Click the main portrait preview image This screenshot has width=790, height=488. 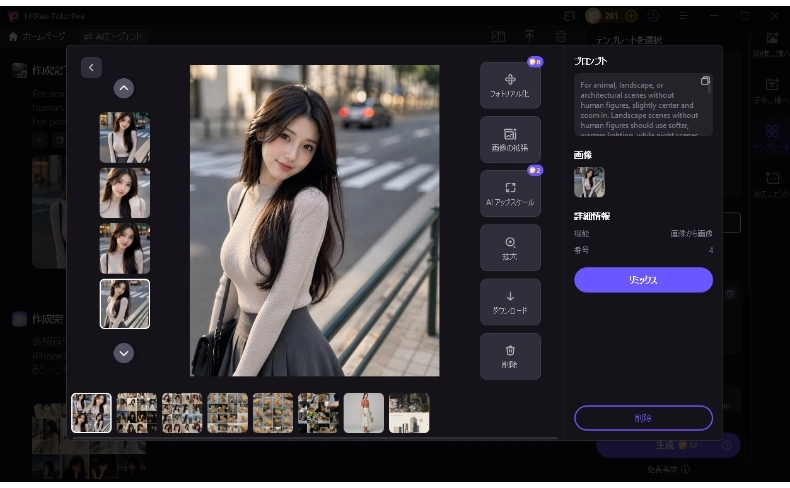click(x=314, y=221)
